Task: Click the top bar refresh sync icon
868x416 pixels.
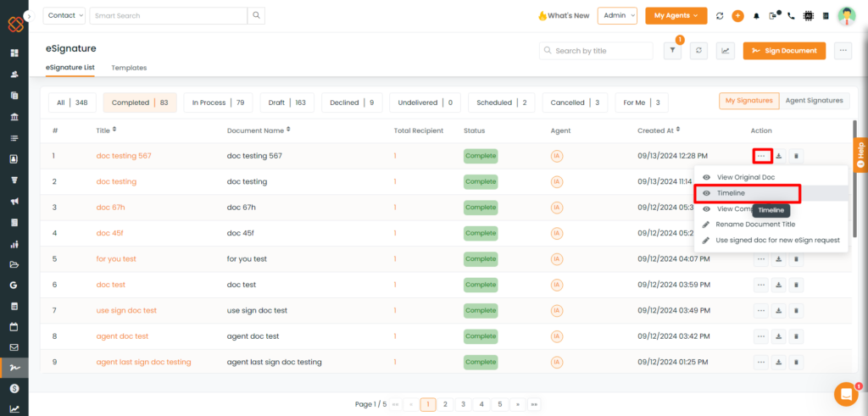Action: pyautogui.click(x=720, y=16)
